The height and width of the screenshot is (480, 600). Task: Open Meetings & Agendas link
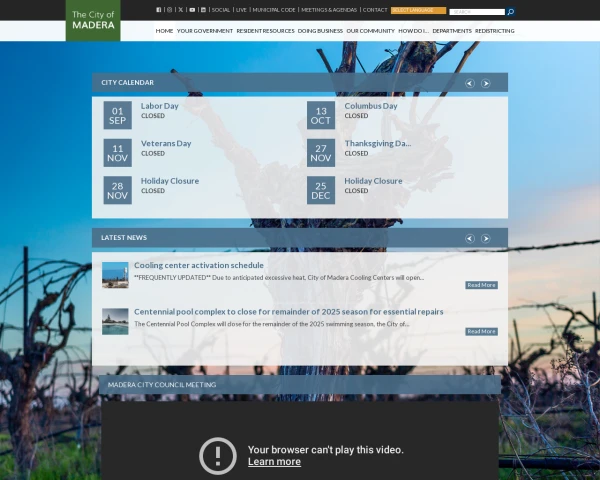point(329,10)
